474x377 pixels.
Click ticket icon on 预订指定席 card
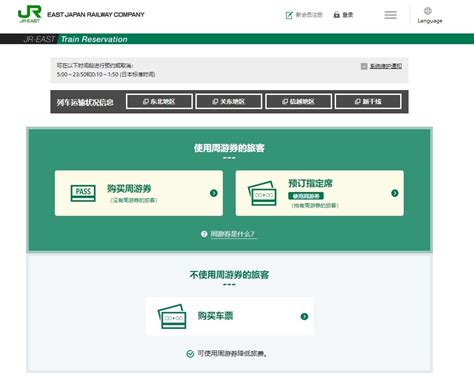262,193
